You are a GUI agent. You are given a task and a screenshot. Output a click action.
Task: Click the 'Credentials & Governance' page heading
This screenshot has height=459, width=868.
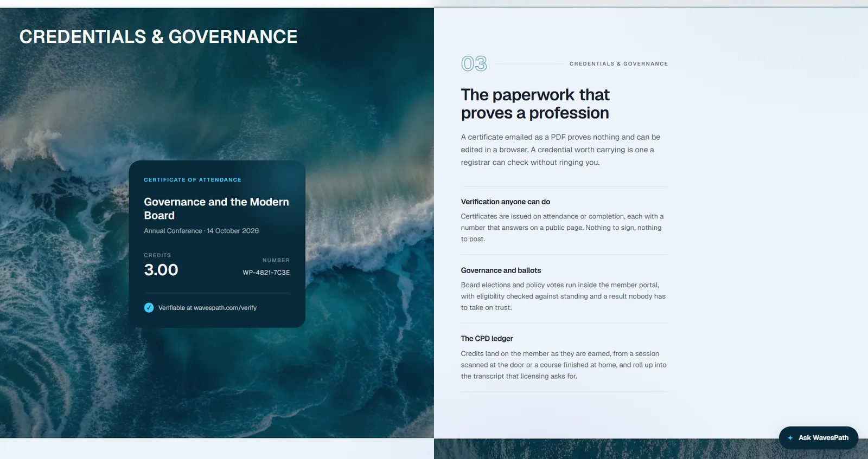(x=158, y=37)
